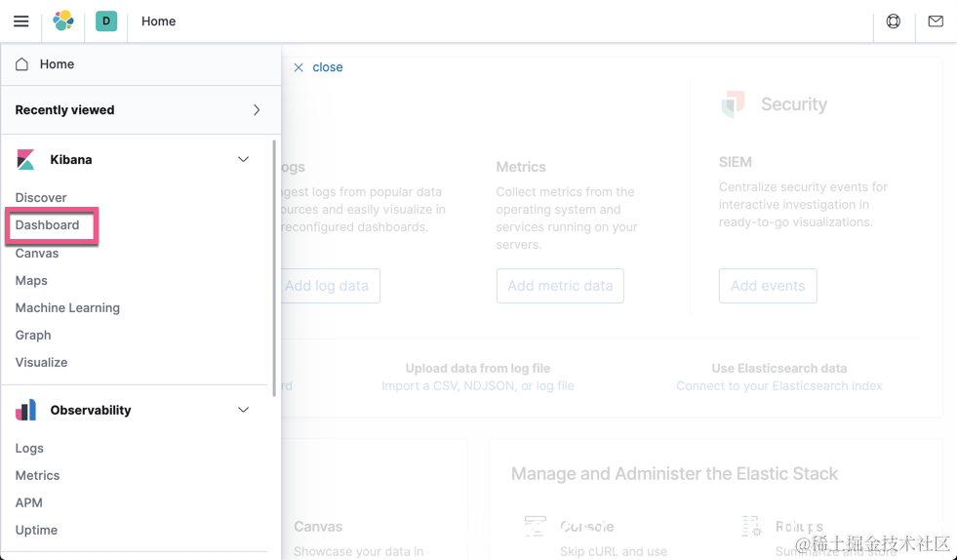The height and width of the screenshot is (560, 957).
Task: Open the D space avatar
Action: (x=106, y=20)
